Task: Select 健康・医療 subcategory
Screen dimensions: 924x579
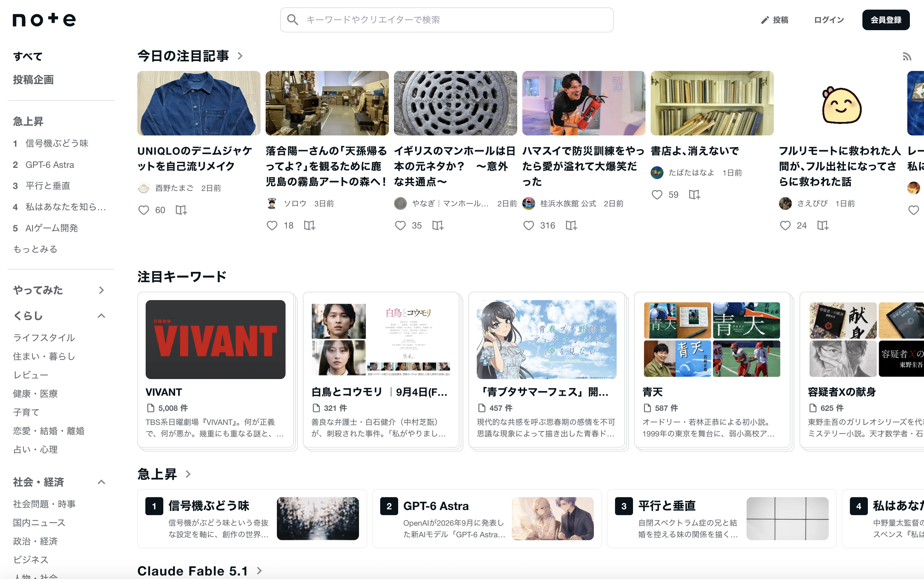Action: tap(36, 394)
